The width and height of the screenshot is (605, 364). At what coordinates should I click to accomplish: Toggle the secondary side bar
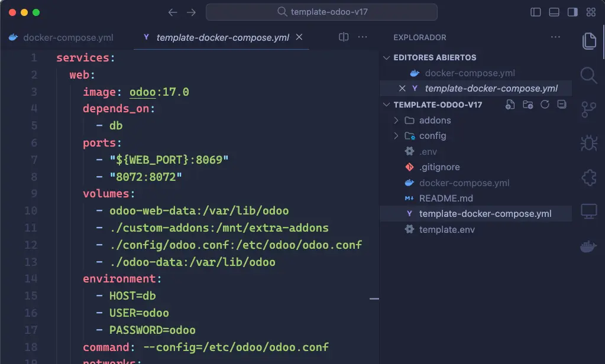click(572, 12)
